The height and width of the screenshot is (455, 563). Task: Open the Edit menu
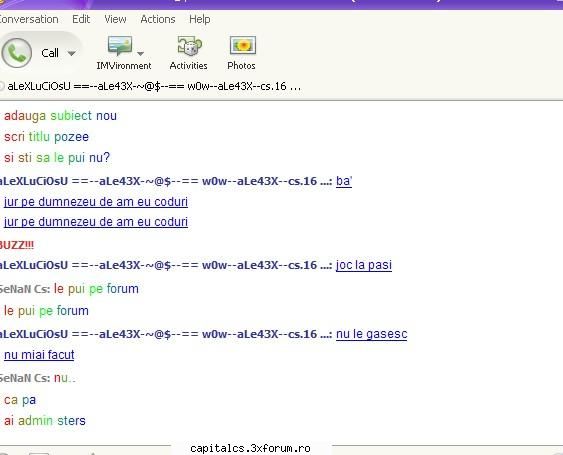click(81, 19)
